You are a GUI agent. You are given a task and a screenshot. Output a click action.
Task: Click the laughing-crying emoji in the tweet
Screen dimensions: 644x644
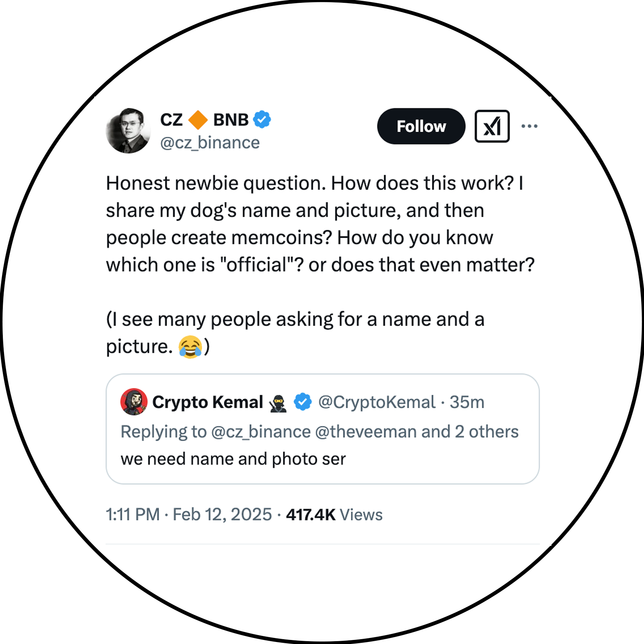(x=190, y=347)
